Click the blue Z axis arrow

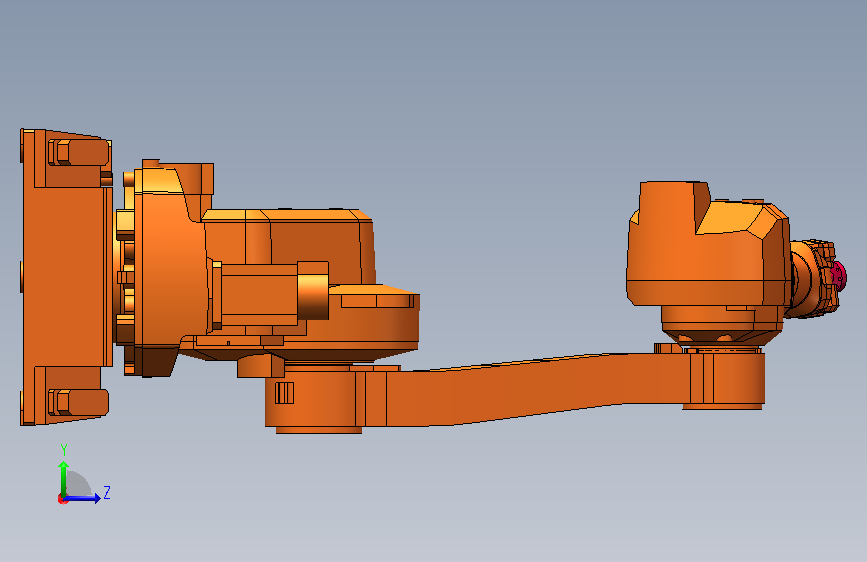click(83, 498)
